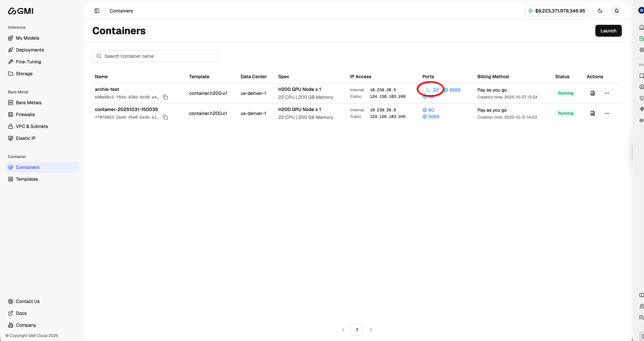Click the archie-test container name
The image size is (644, 341).
point(107,89)
